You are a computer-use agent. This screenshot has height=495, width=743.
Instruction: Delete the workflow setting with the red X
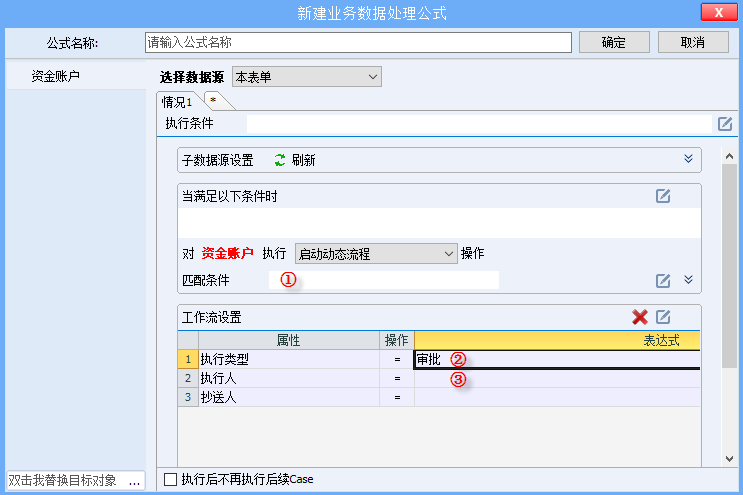pos(639,317)
